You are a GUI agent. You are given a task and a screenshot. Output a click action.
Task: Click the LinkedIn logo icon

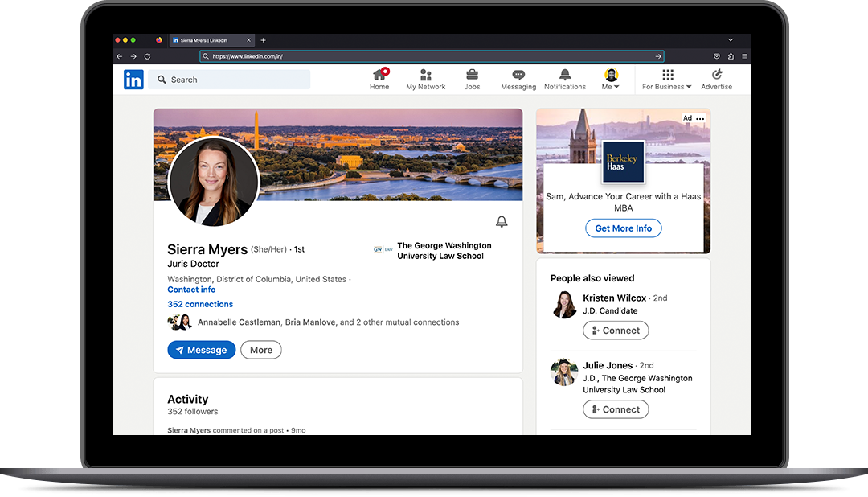[x=133, y=80]
